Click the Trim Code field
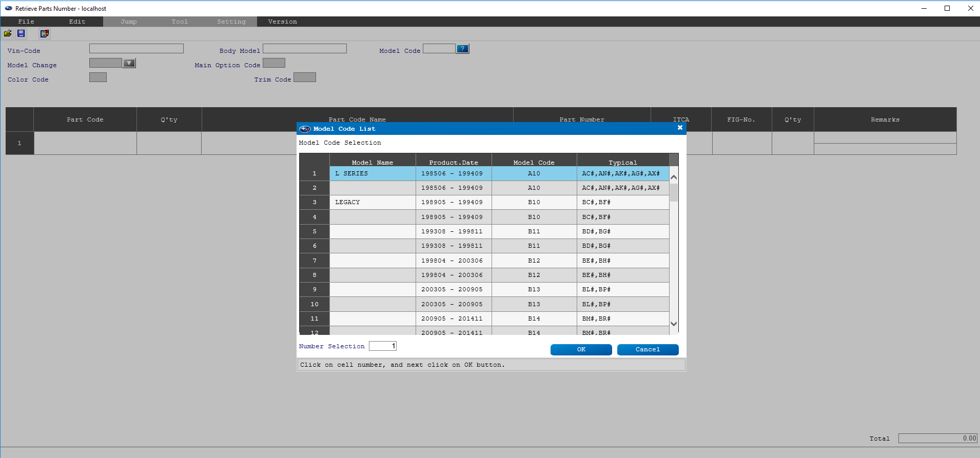The image size is (980, 458). click(305, 77)
